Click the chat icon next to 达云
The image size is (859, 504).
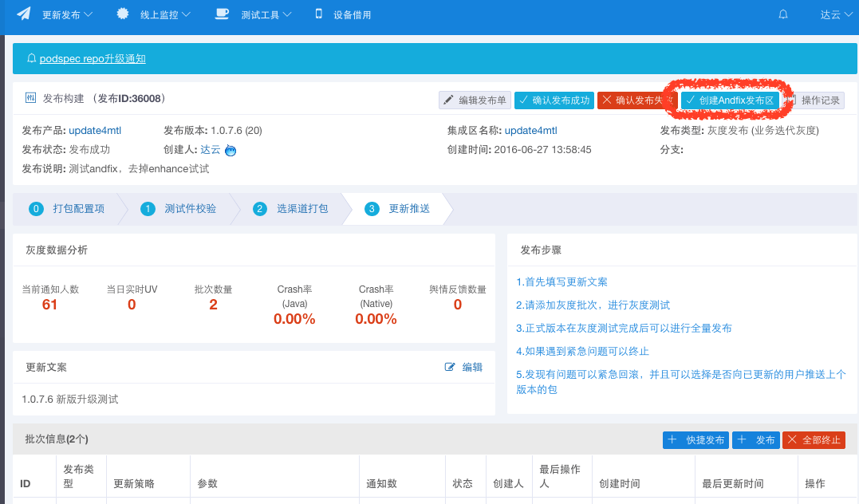tap(231, 150)
